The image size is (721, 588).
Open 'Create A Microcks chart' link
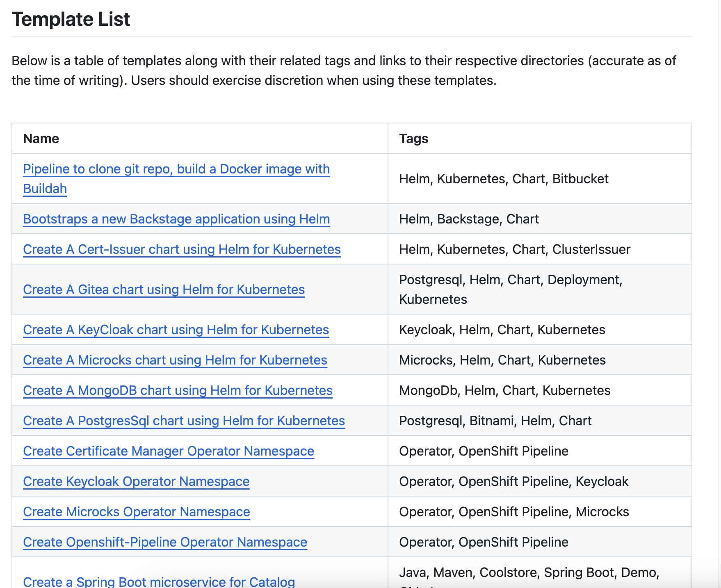(x=175, y=360)
